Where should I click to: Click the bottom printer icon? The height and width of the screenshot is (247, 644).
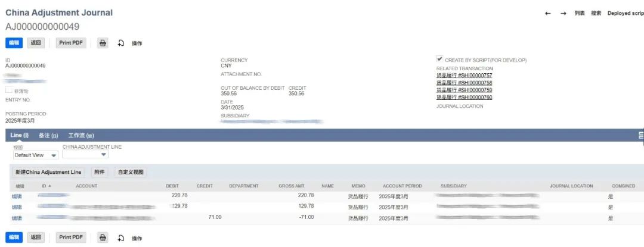tap(103, 237)
